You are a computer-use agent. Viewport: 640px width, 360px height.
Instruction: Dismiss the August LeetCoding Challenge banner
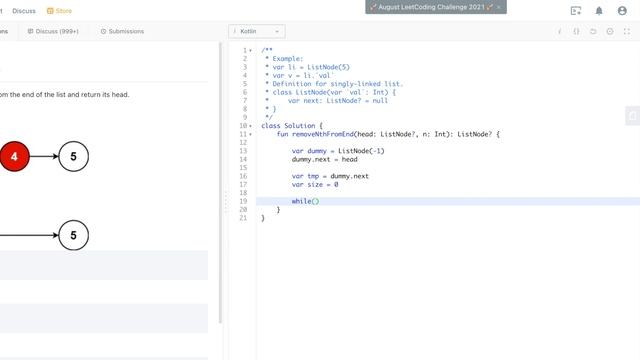pyautogui.click(x=498, y=7)
